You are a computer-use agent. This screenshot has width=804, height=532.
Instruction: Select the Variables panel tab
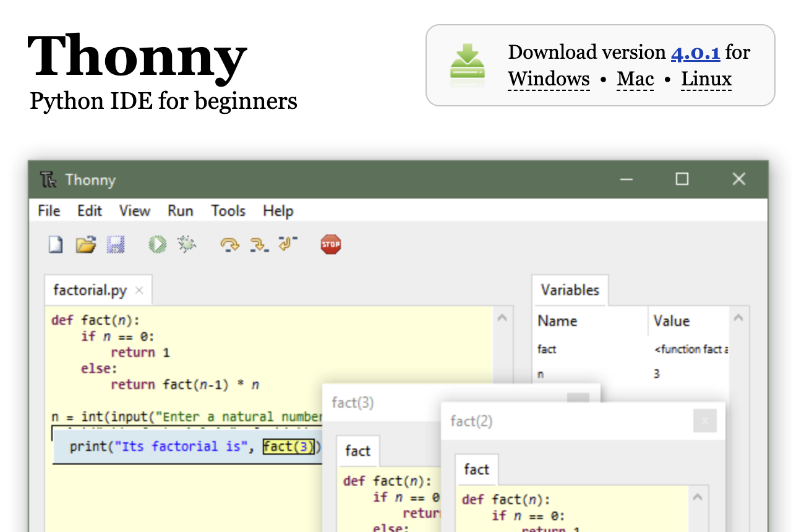pyautogui.click(x=570, y=290)
